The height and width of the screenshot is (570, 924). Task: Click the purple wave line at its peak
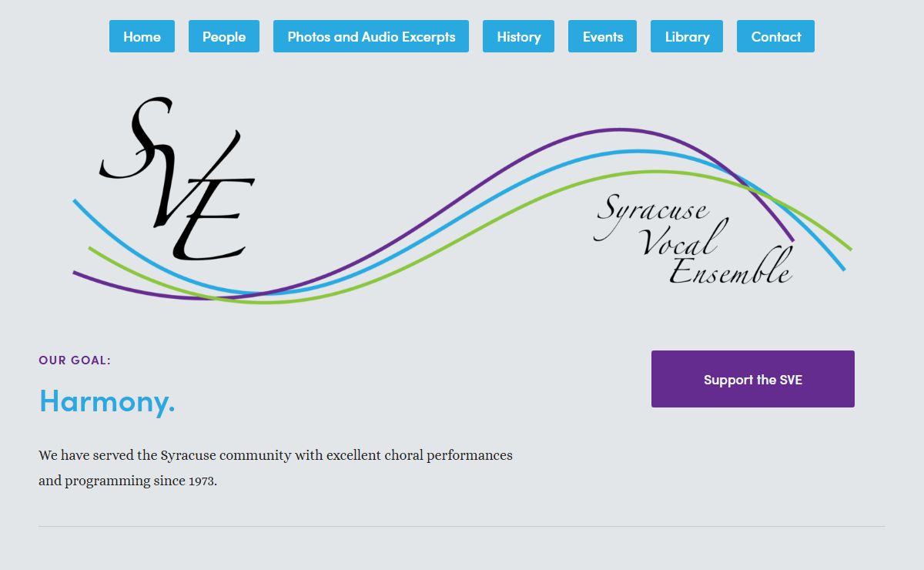(x=619, y=129)
